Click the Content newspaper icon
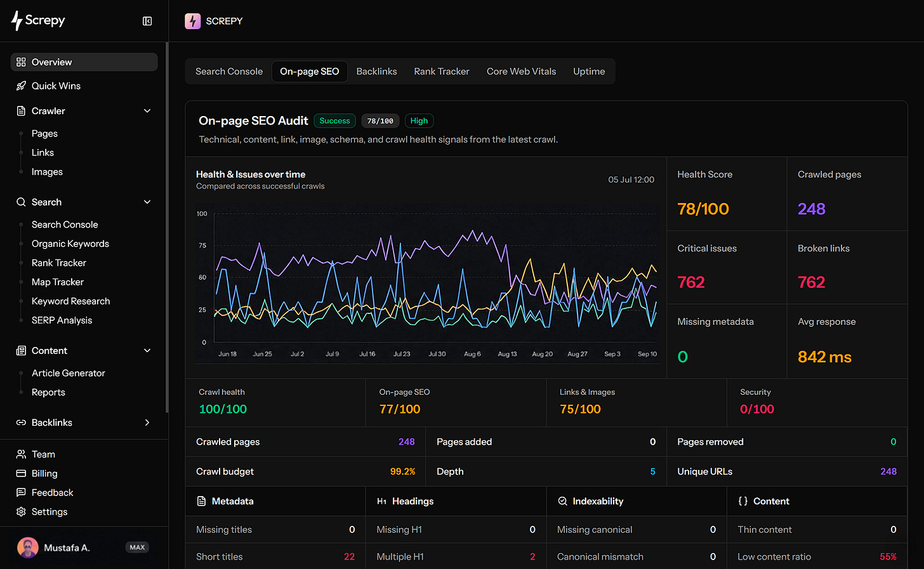 coord(21,351)
